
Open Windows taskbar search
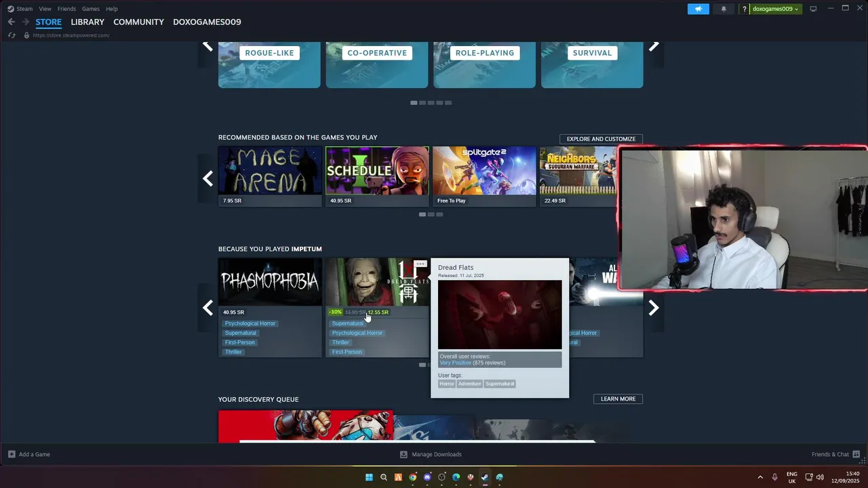(384, 477)
